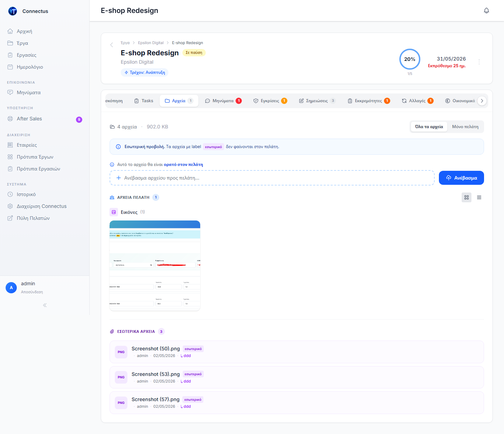The image size is (504, 434).
Task: Open the project three-dot options menu
Action: 479,62
